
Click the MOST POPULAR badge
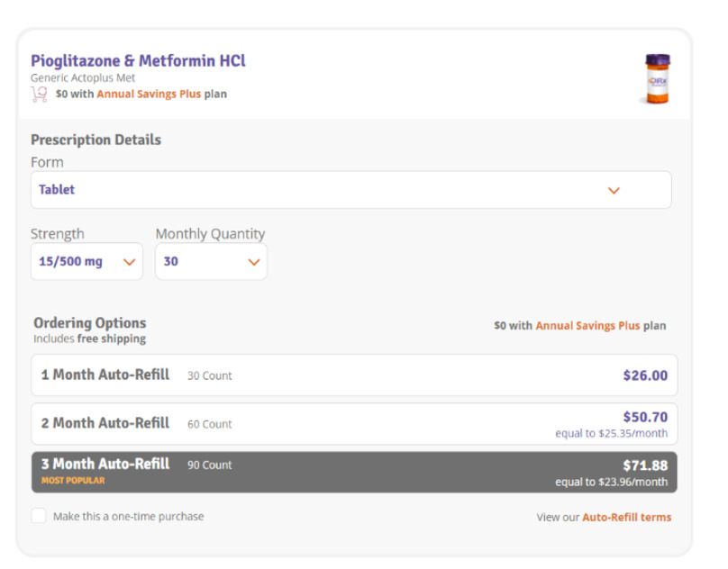click(x=73, y=481)
